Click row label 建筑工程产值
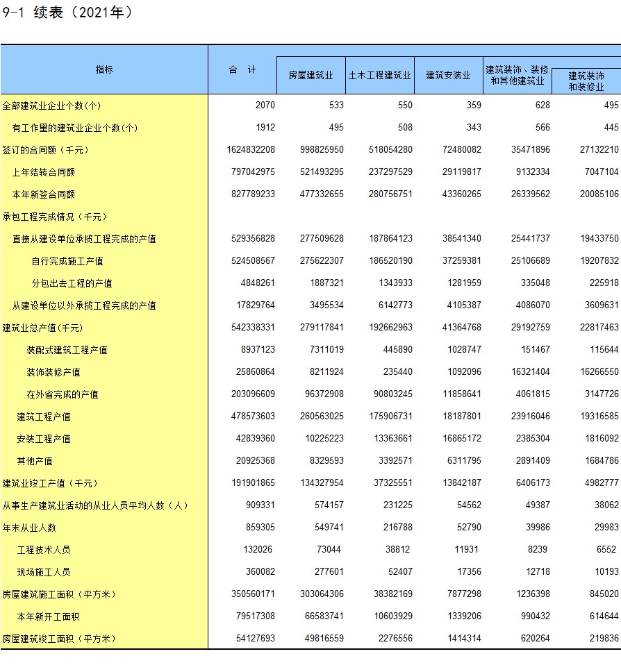The image size is (621, 672). 44,417
